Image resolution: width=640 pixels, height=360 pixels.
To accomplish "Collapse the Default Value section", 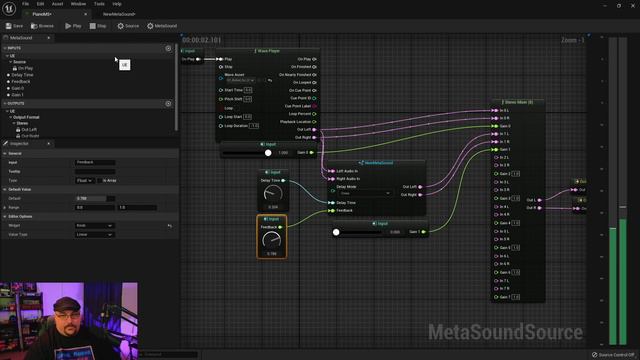I will (5, 189).
